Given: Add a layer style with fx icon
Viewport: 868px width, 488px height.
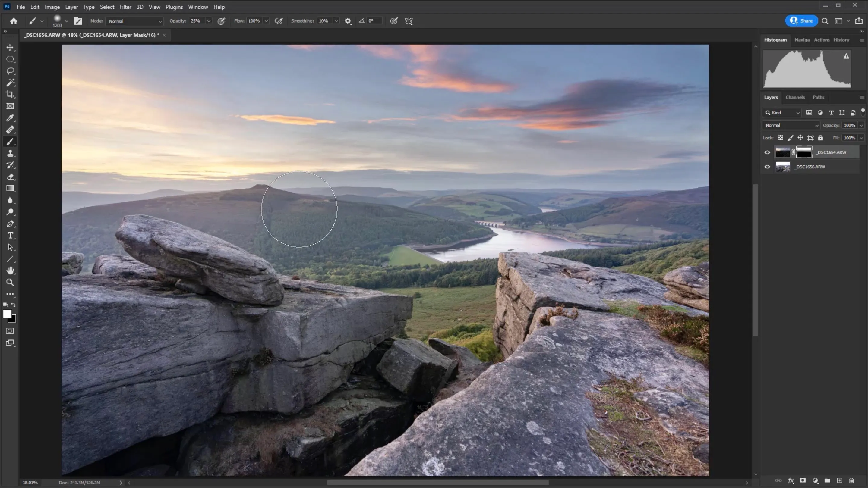Looking at the screenshot, I should click(791, 480).
